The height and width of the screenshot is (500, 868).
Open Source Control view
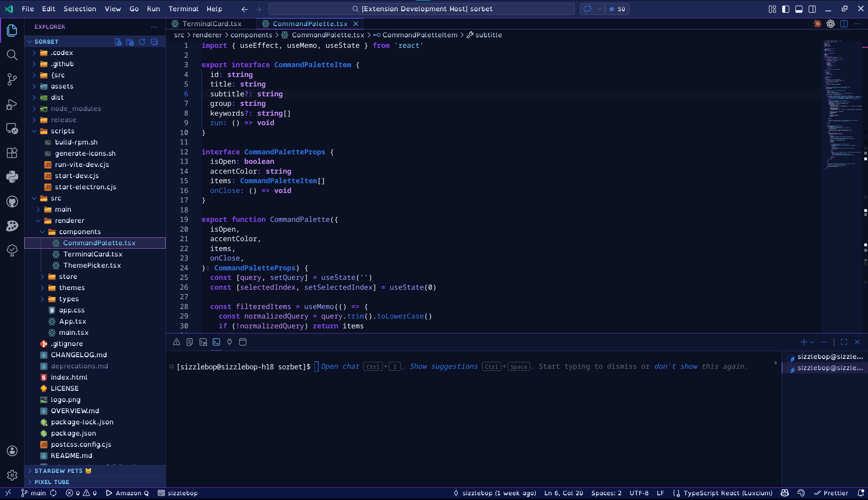[x=12, y=79]
